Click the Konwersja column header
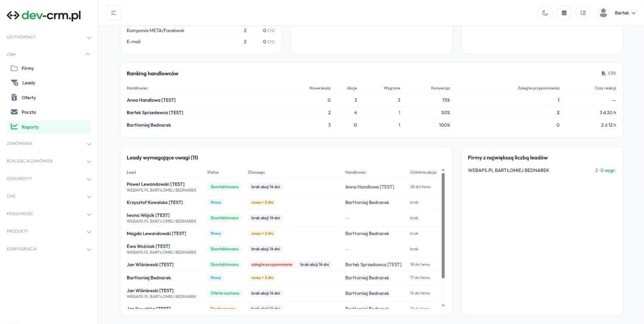Screen dimensions: 644x324 click(x=440, y=88)
